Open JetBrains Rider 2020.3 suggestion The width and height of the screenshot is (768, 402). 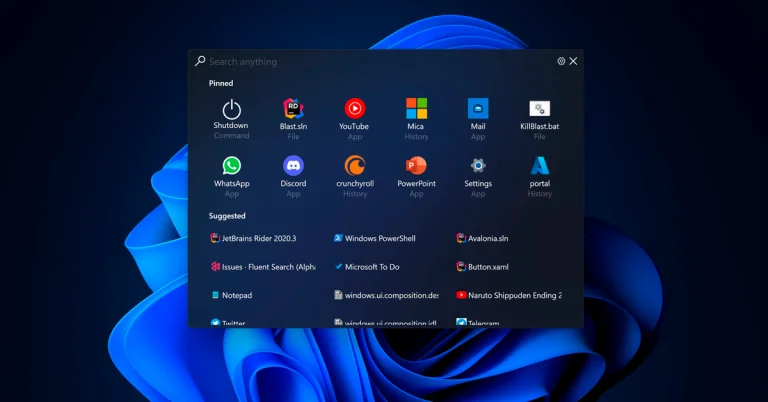pyautogui.click(x=258, y=239)
